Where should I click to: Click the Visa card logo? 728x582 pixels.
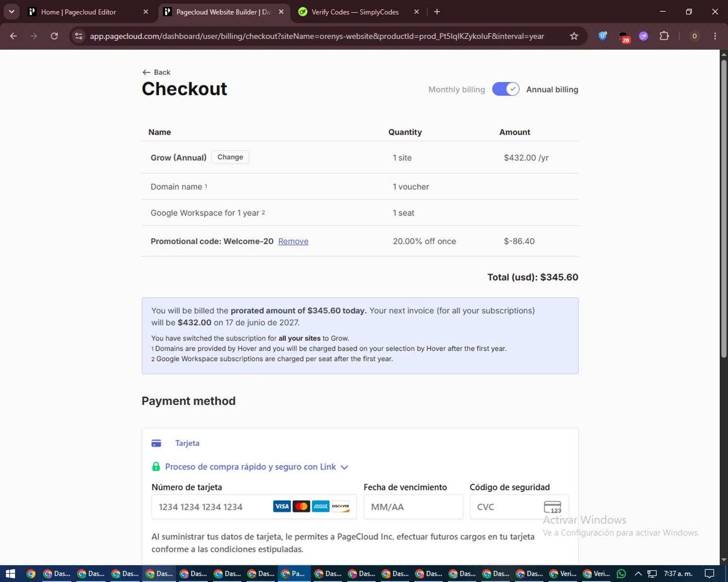pos(282,506)
